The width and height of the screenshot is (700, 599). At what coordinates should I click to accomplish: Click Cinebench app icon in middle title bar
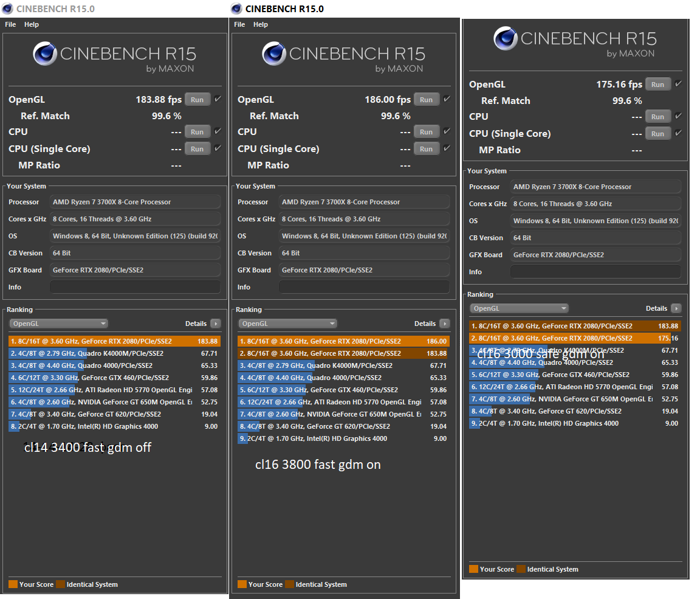[x=236, y=9]
